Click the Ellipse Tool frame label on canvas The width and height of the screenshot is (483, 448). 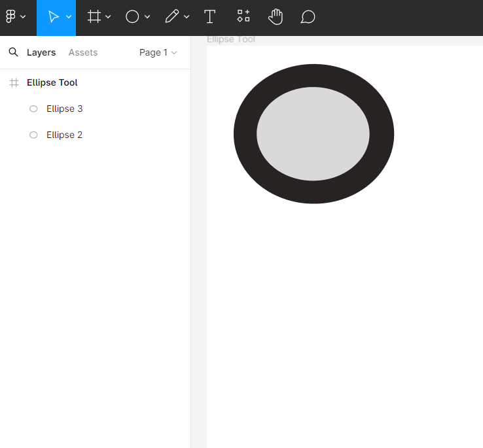pos(231,39)
